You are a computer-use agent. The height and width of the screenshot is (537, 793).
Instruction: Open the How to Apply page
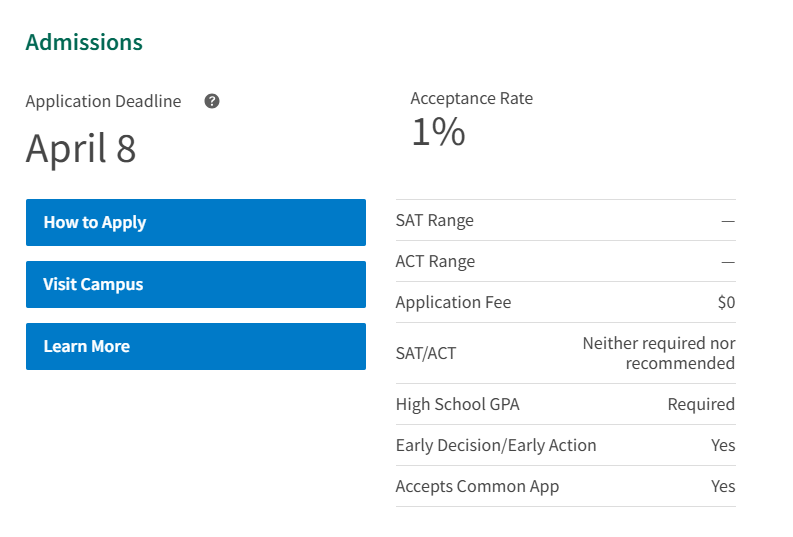pos(195,222)
